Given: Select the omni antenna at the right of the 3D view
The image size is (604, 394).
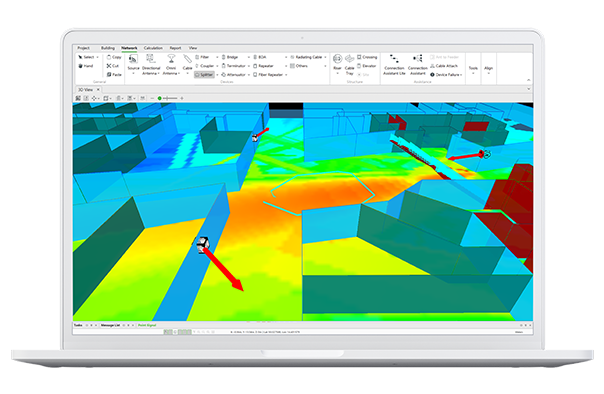Looking at the screenshot, I should pos(487,154).
